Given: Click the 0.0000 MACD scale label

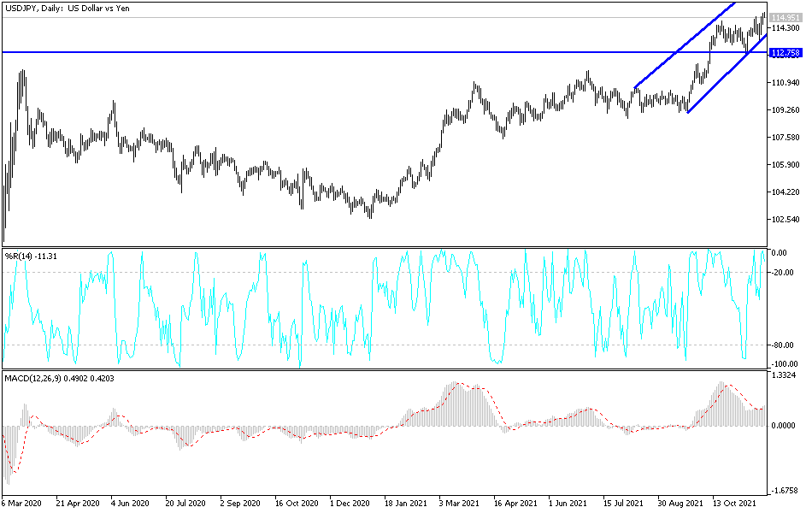Looking at the screenshot, I should [785, 423].
